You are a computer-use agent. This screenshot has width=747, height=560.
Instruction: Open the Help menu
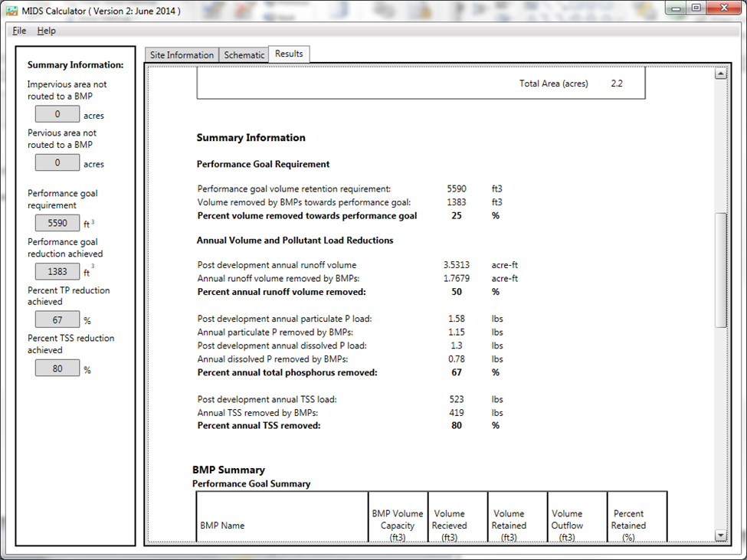point(46,31)
